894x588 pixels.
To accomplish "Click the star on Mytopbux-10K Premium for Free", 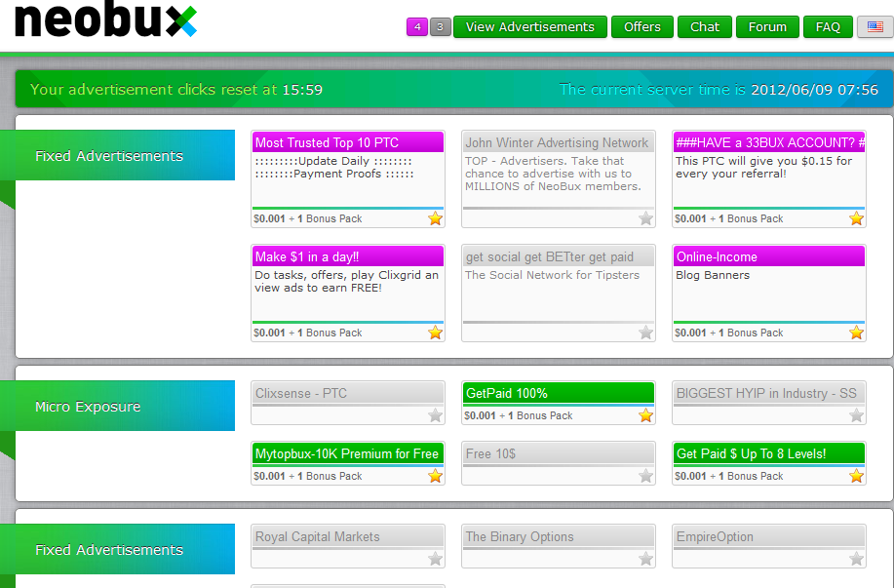I will [x=436, y=476].
